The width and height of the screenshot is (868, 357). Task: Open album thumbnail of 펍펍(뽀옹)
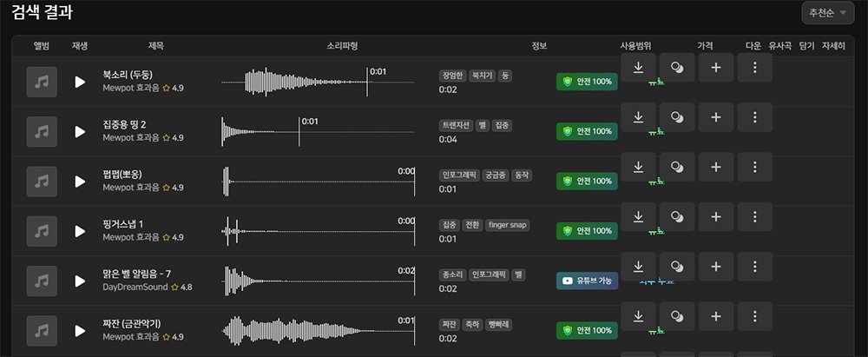click(42, 182)
